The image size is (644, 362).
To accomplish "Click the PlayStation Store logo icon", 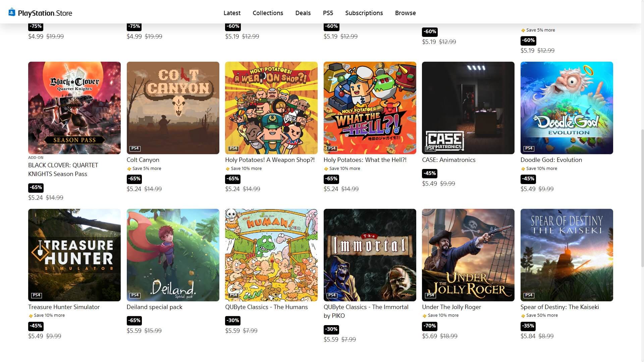I will click(12, 12).
